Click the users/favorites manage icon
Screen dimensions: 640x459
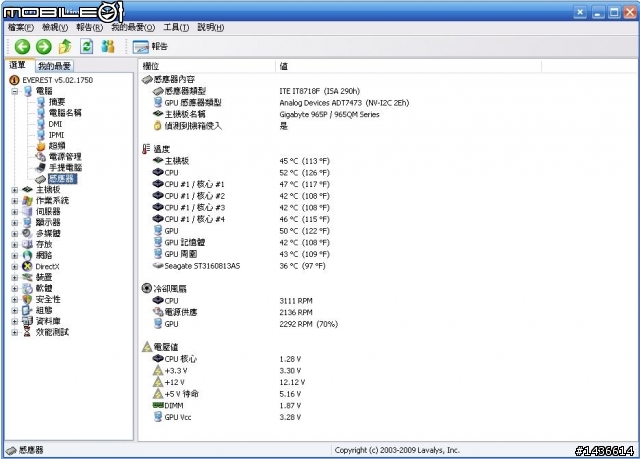[x=108, y=47]
